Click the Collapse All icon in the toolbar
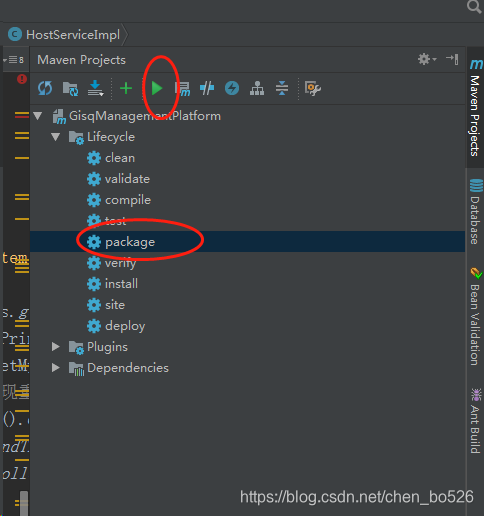The image size is (484, 516). [282, 88]
